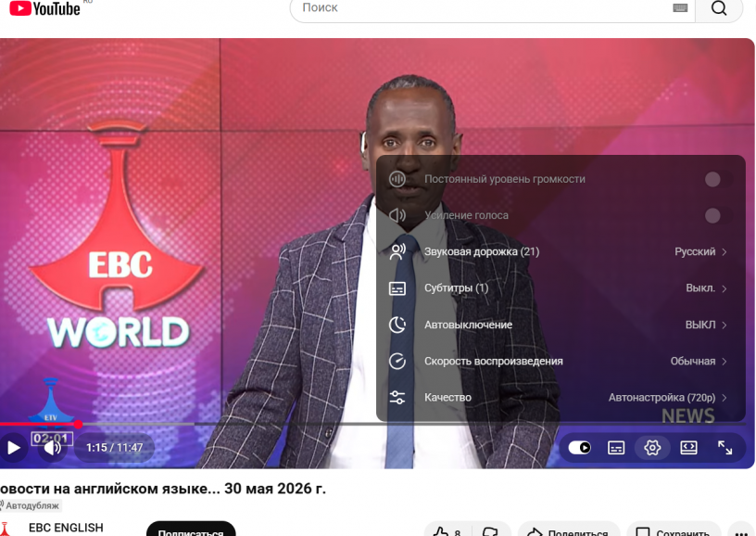756x536 pixels.
Task: Click the red progress bar scrubber handle
Action: (x=78, y=424)
